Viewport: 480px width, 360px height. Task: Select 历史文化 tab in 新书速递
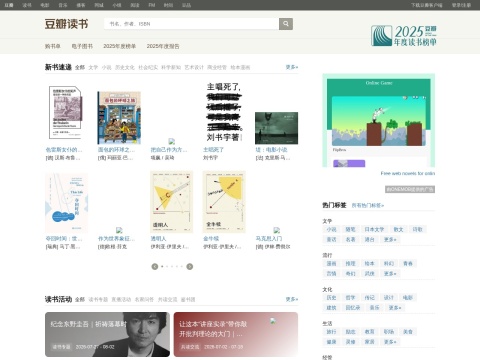tap(125, 67)
